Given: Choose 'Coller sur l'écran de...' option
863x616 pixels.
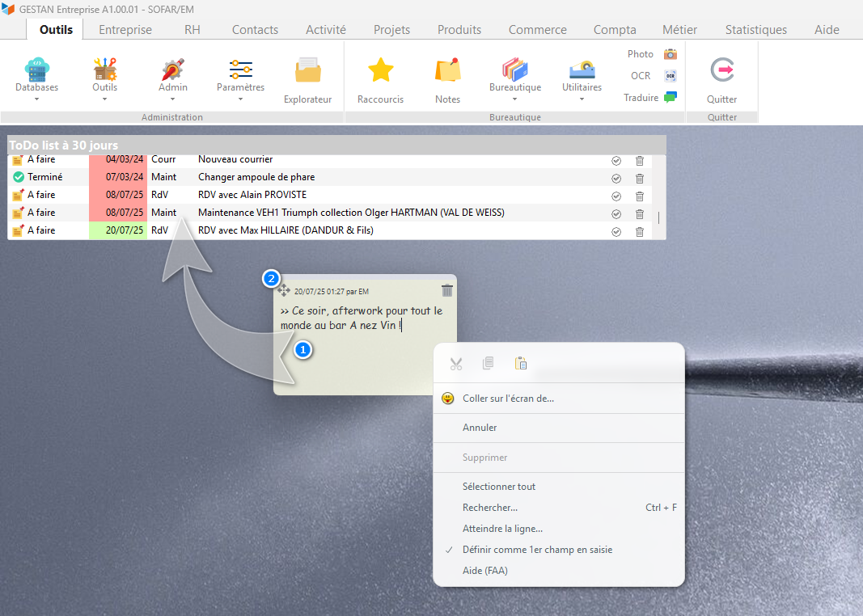Looking at the screenshot, I should (508, 399).
